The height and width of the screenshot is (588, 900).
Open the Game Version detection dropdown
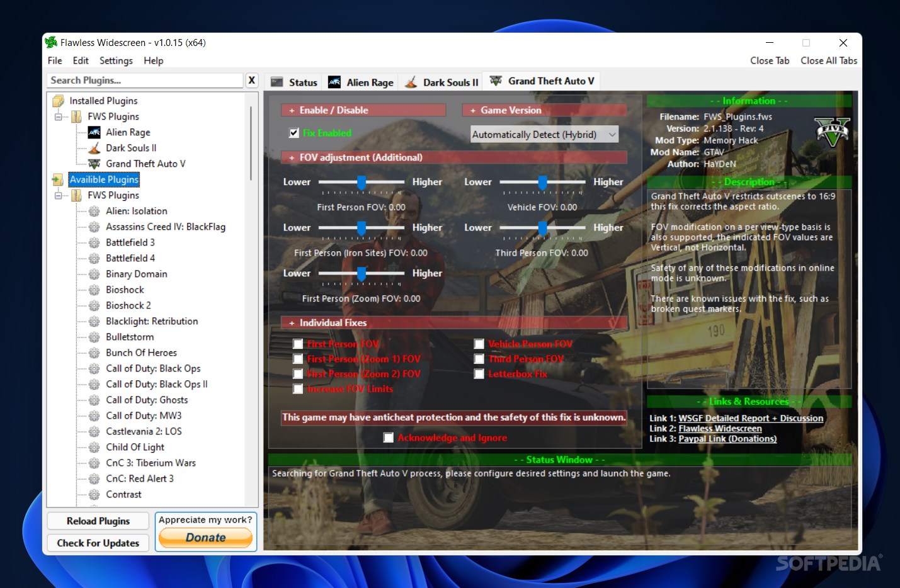coord(544,134)
